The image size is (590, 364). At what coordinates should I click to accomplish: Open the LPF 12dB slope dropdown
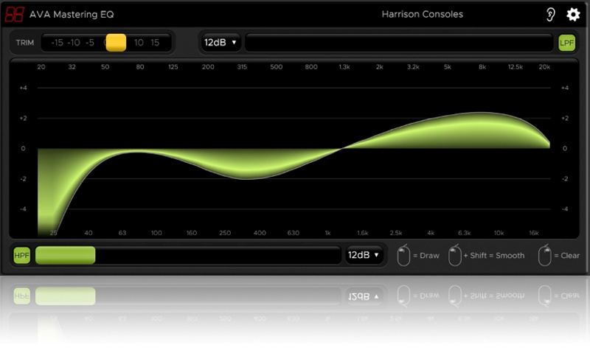point(221,43)
